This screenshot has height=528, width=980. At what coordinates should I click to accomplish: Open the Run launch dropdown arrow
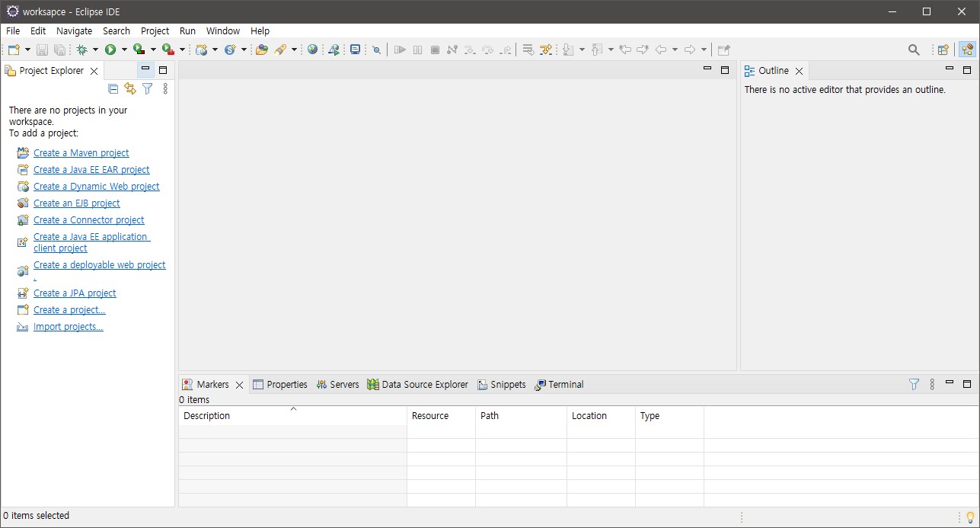[x=124, y=50]
